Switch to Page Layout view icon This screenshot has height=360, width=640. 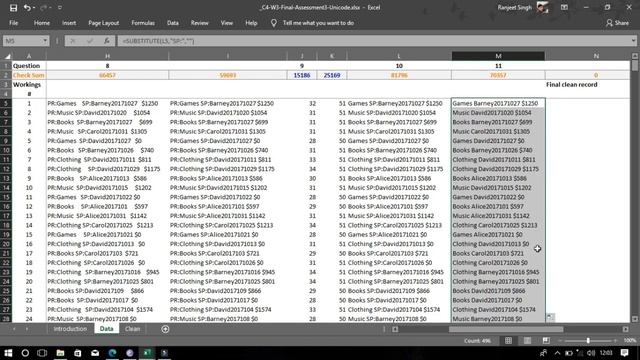pyautogui.click(x=527, y=340)
